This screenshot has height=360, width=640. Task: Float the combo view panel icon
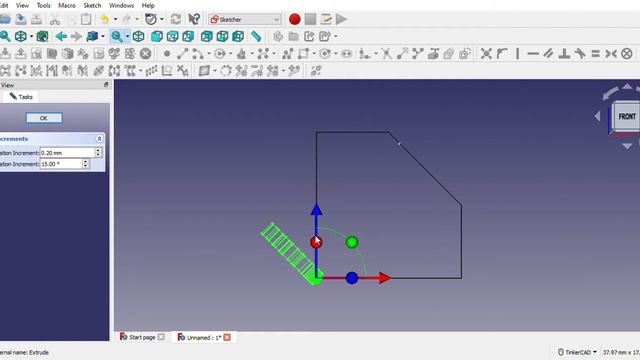click(106, 84)
